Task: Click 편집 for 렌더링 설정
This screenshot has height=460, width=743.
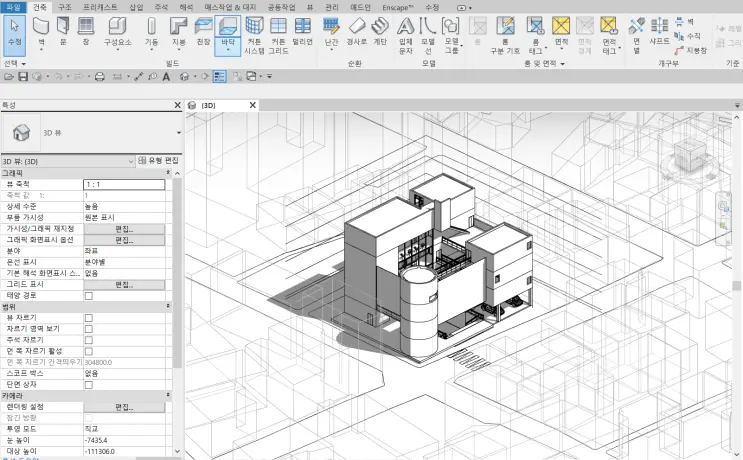Action: click(124, 407)
